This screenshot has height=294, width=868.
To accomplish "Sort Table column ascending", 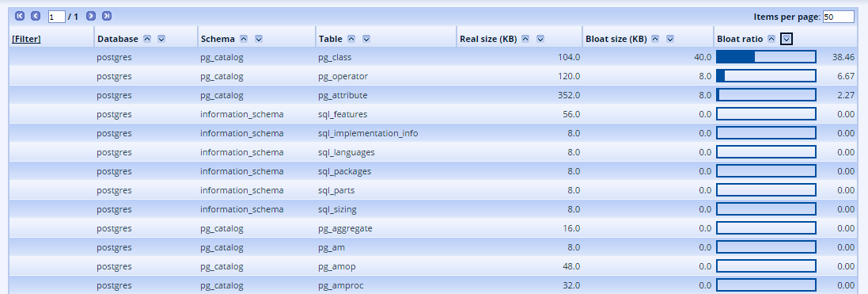I will point(351,39).
